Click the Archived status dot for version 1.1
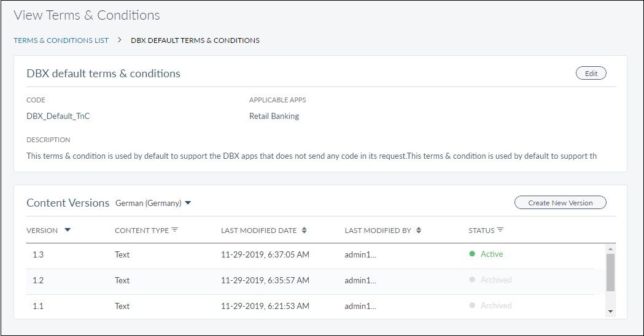644x336 pixels. coord(472,305)
